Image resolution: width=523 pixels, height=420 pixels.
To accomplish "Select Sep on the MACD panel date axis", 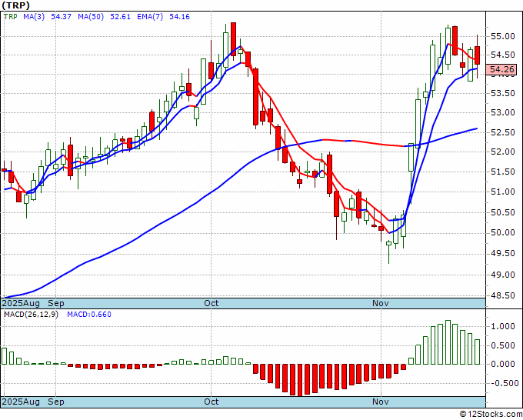I will point(55,402).
